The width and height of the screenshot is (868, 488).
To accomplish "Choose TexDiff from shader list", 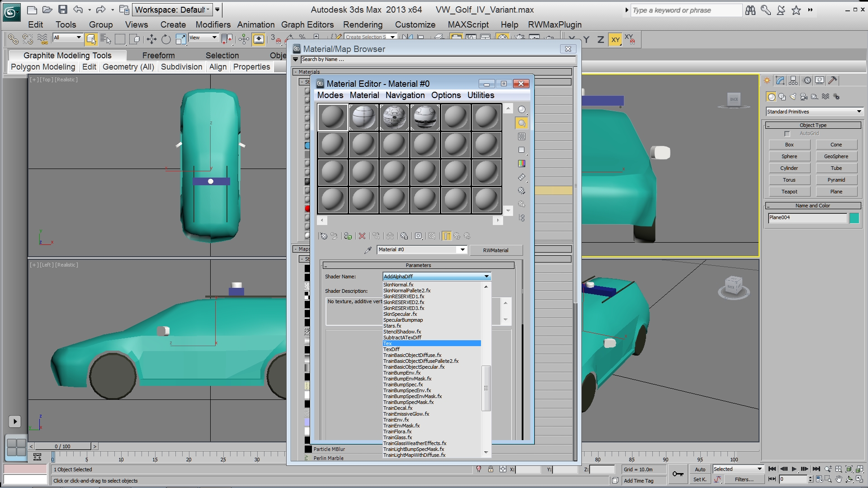I will click(x=392, y=349).
